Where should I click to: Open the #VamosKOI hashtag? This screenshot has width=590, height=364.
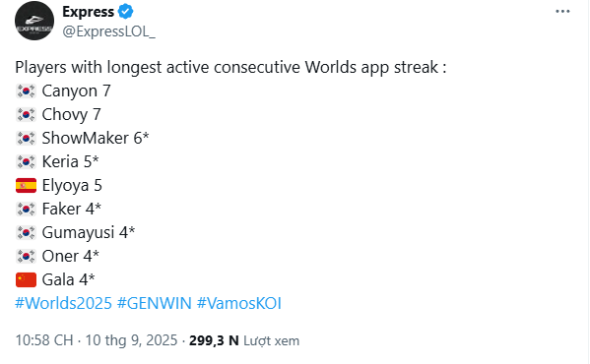coord(239,303)
